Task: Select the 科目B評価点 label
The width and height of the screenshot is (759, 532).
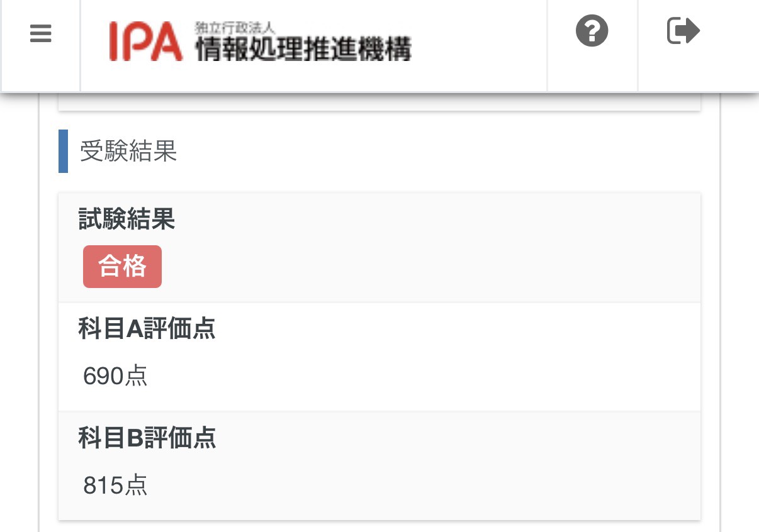Action: 147,438
